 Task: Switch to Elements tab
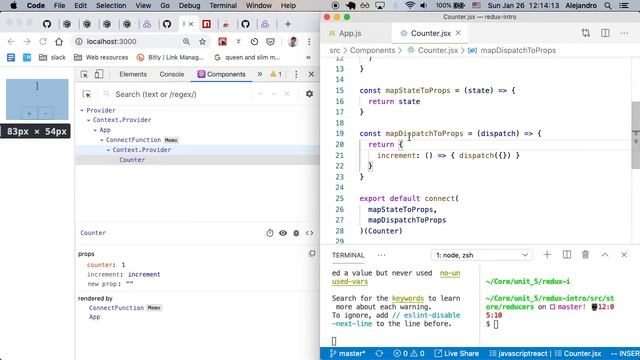tap(133, 74)
